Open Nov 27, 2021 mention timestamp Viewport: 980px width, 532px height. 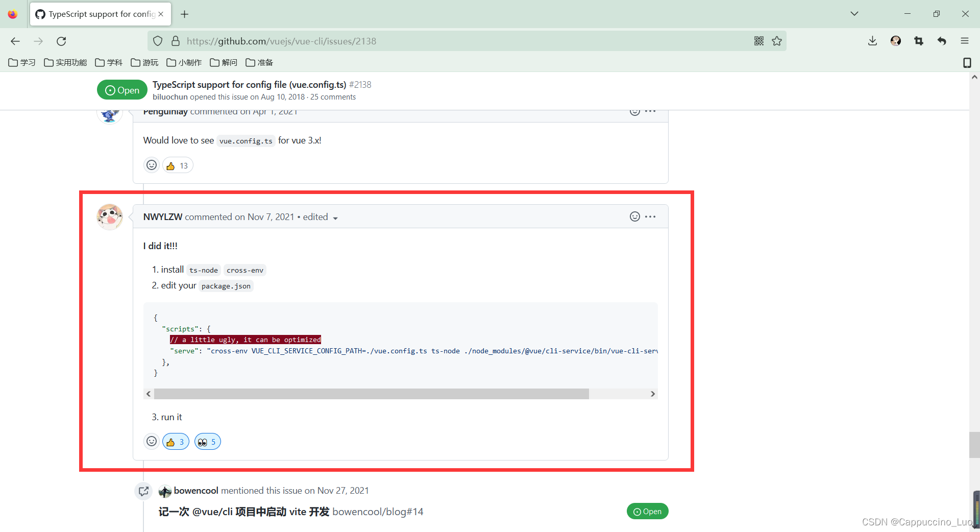point(343,491)
